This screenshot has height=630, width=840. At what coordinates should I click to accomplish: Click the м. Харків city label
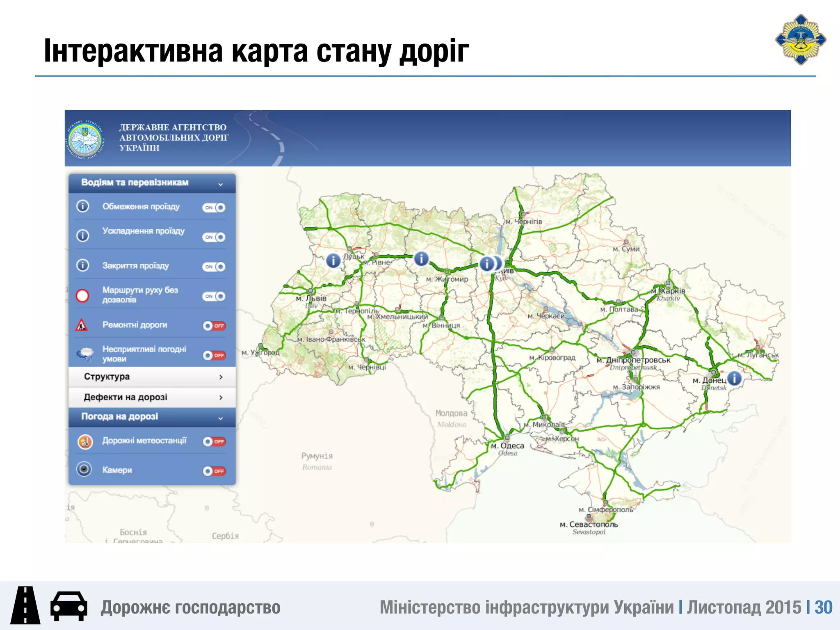tap(668, 291)
